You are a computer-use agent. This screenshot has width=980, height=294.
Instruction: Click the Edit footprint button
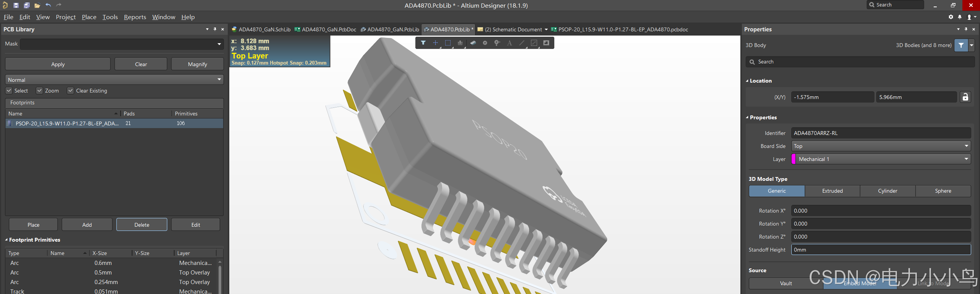coord(196,225)
